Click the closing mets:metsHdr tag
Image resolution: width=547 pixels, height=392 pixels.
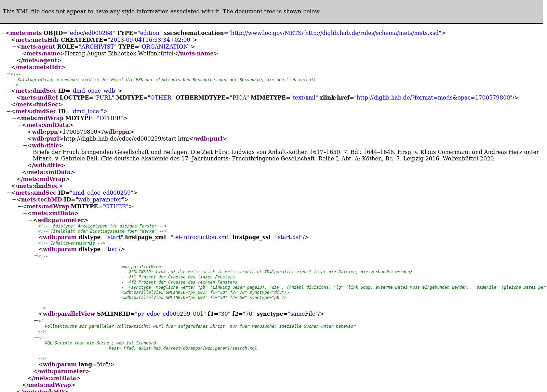38,67
